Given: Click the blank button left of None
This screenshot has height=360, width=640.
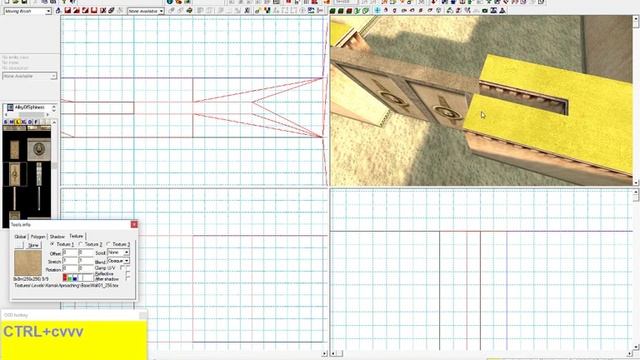Looking at the screenshot, I should click(19, 245).
